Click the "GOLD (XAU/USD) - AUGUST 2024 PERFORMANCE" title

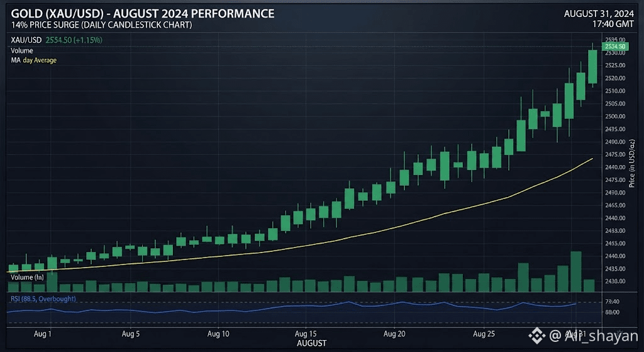[143, 14]
